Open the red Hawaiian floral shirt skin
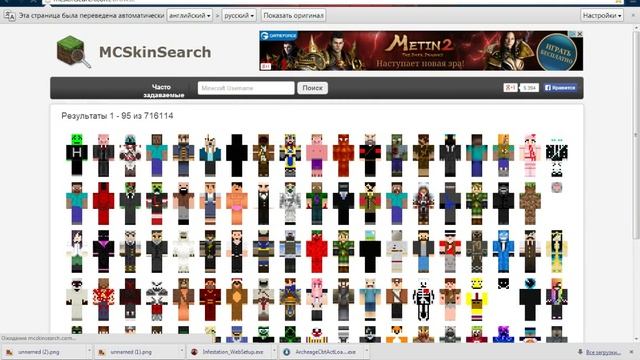This screenshot has height=360, width=640. pyautogui.click(x=103, y=300)
